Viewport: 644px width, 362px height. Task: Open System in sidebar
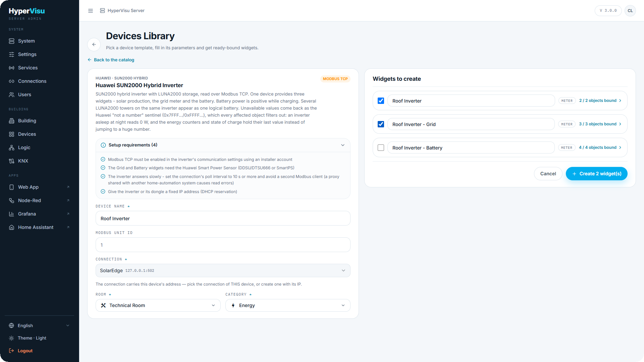click(40, 41)
